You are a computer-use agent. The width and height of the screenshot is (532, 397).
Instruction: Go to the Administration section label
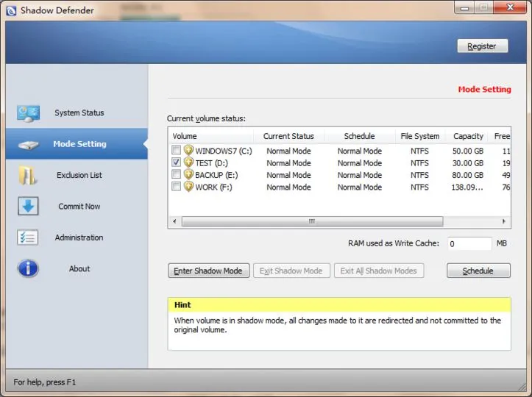click(79, 237)
